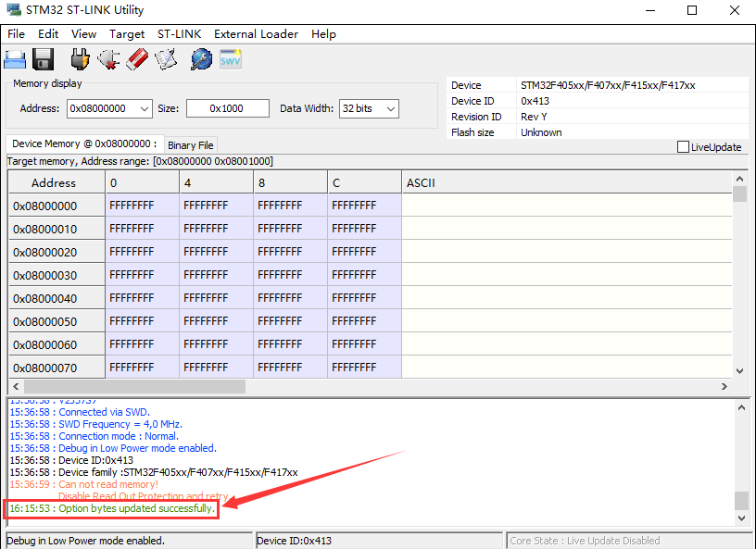756x549 pixels.
Task: Click column header 8 in memory table
Action: coord(291,182)
